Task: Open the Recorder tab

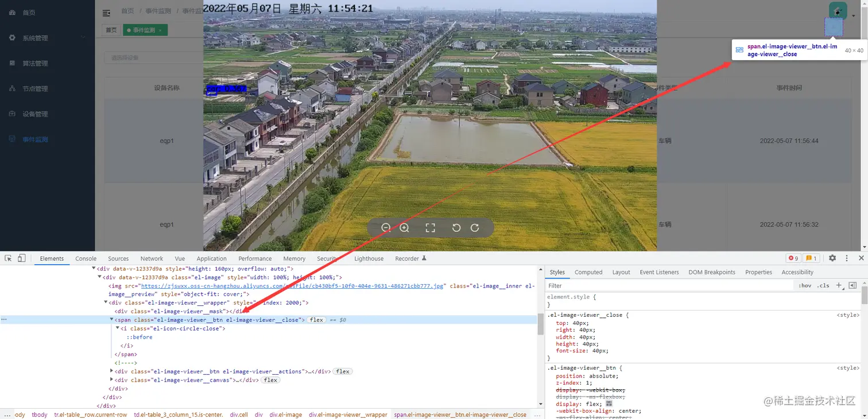Action: point(410,258)
